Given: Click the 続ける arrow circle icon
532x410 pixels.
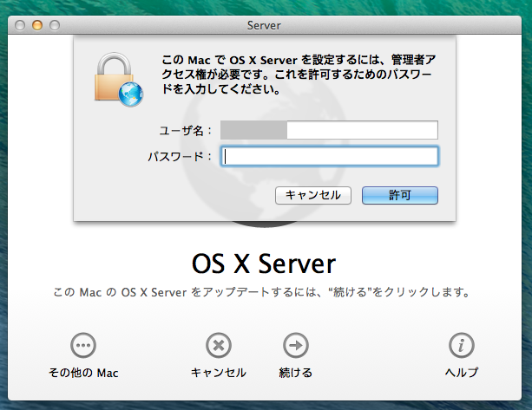Looking at the screenshot, I should pyautogui.click(x=296, y=345).
